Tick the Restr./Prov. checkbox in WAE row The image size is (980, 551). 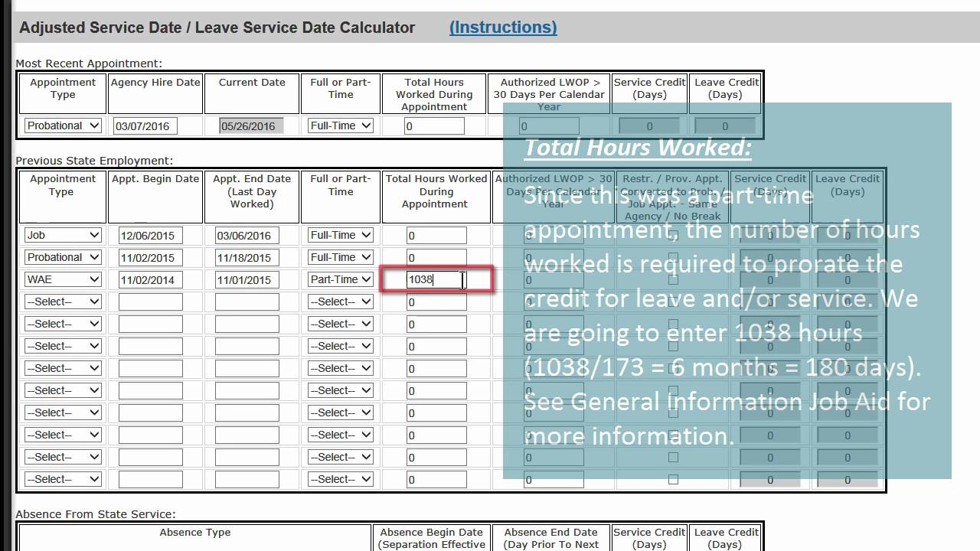(673, 280)
